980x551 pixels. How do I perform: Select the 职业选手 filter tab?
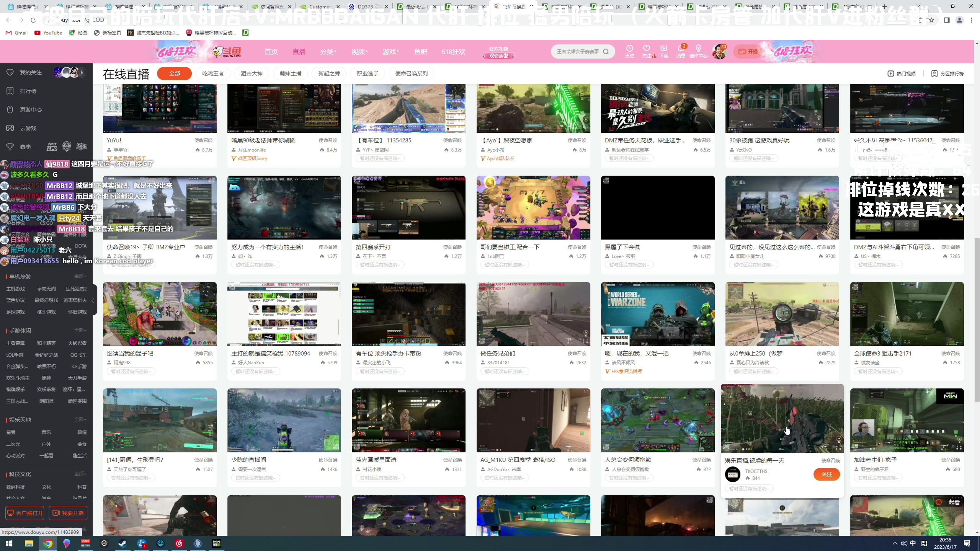tap(367, 73)
